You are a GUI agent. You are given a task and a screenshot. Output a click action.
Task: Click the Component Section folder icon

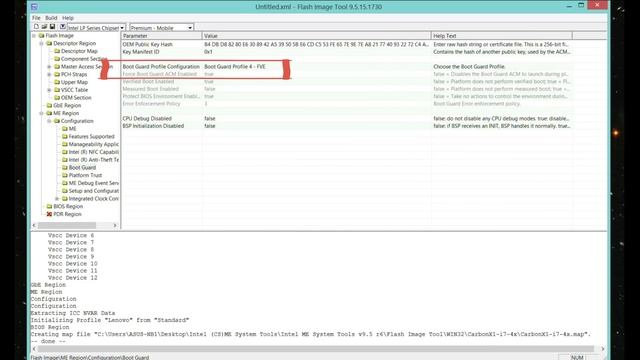57,59
